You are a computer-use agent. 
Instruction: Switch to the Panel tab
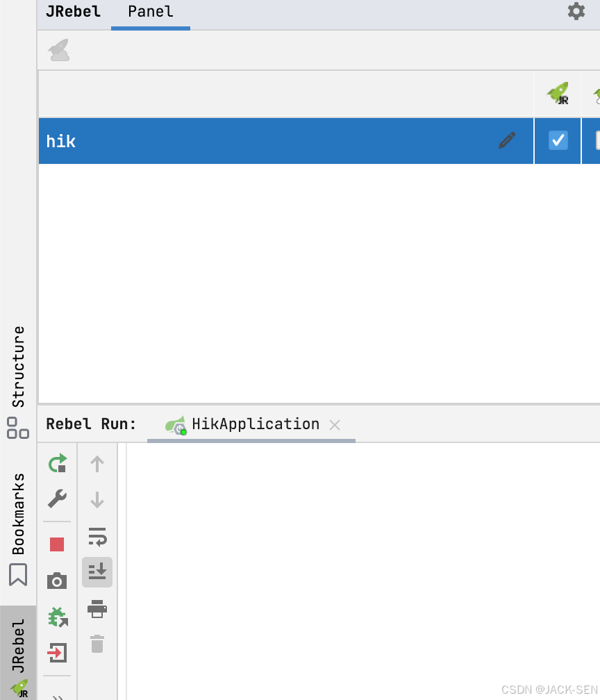click(151, 12)
